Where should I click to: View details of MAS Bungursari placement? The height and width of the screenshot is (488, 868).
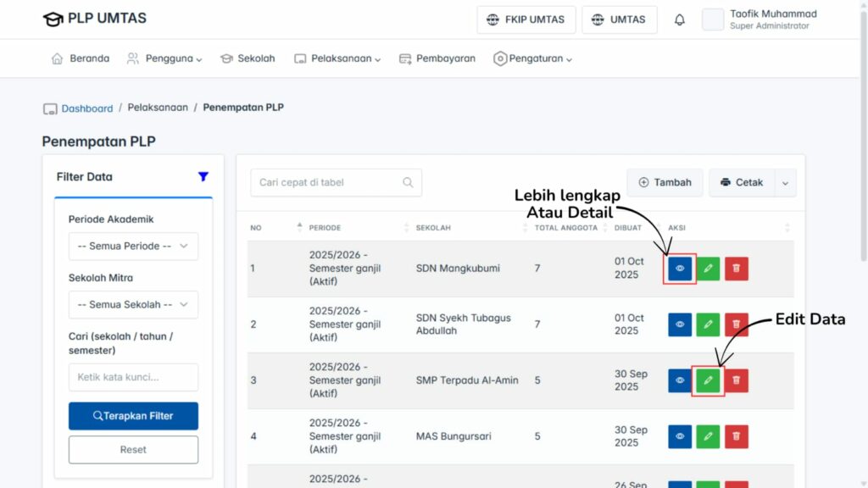tap(680, 436)
